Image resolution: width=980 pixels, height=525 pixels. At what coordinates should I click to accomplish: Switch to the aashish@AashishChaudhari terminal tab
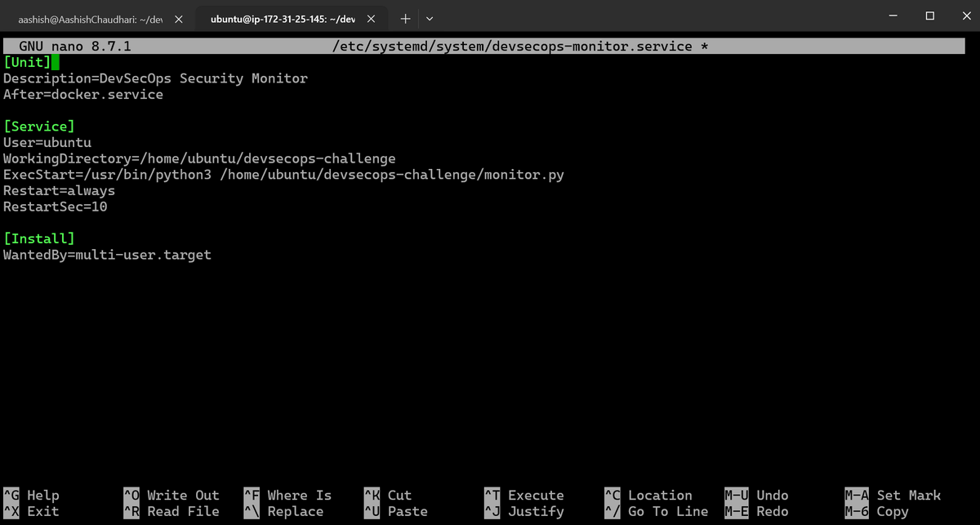tap(90, 18)
